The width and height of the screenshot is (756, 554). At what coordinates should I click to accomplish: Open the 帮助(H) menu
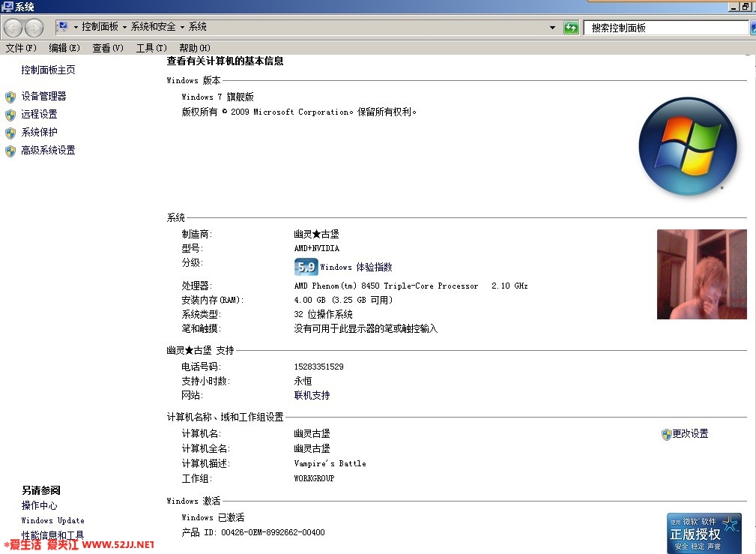click(x=194, y=48)
